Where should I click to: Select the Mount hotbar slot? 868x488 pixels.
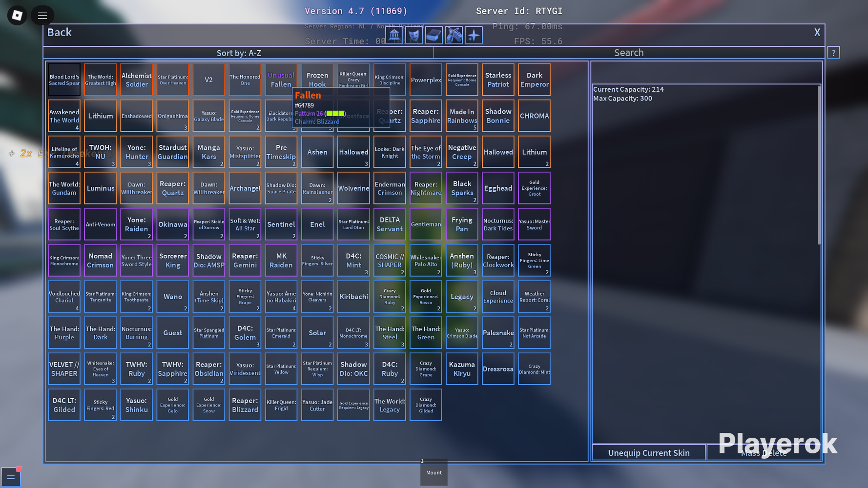[434, 472]
